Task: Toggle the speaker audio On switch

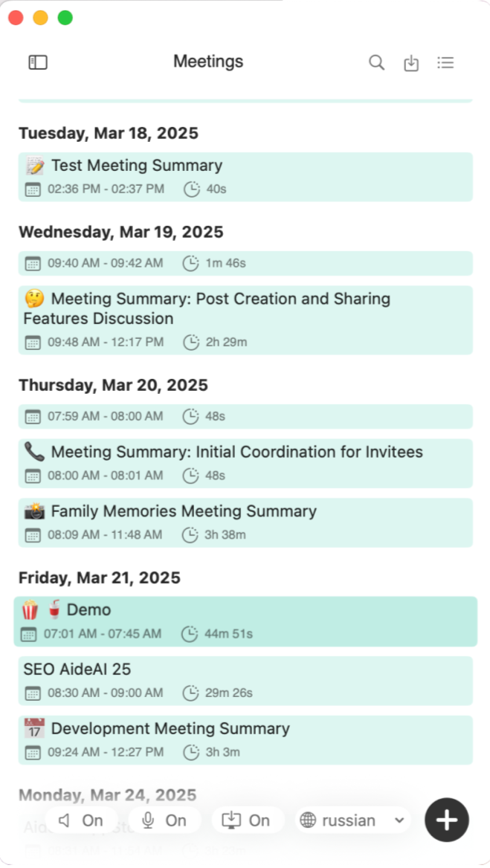Action: coord(81,820)
